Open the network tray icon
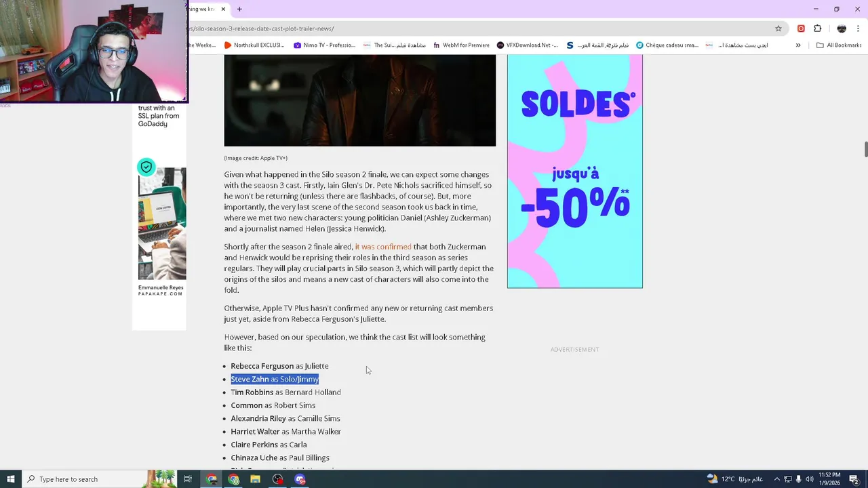Viewport: 868px width, 488px height. tap(788, 479)
